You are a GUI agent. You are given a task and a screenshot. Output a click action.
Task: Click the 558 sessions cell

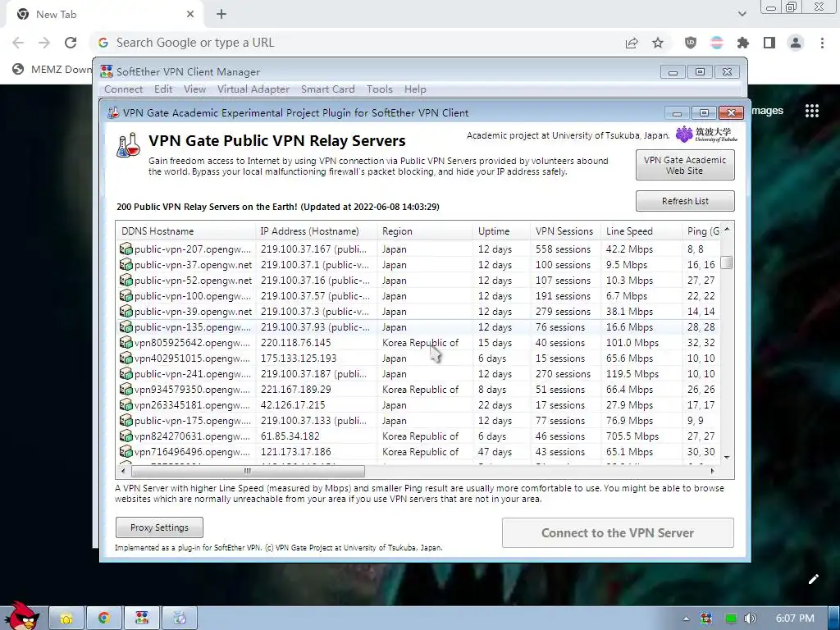[563, 249]
